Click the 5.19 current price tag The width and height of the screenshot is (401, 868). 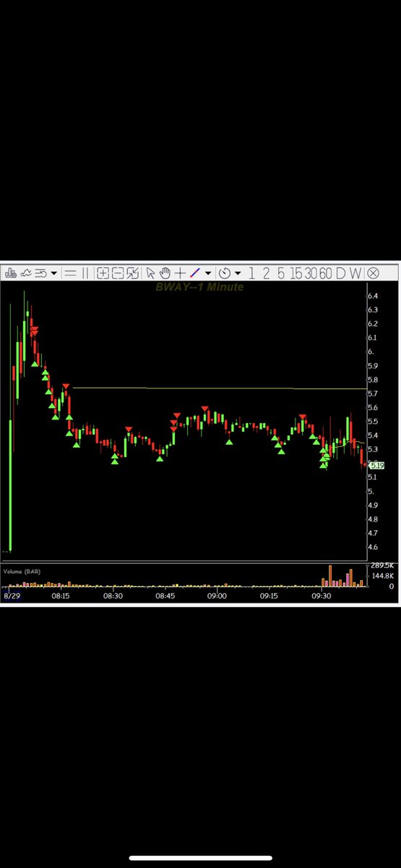point(376,465)
